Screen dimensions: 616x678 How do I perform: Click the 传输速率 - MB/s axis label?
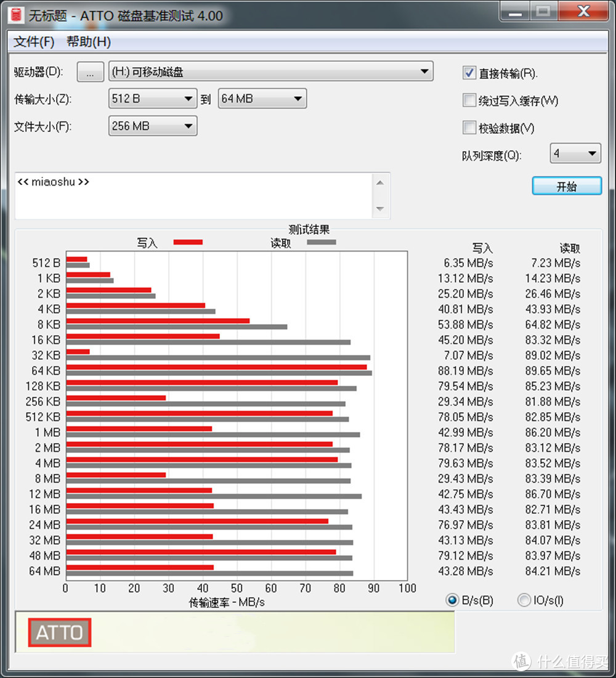[x=227, y=602]
